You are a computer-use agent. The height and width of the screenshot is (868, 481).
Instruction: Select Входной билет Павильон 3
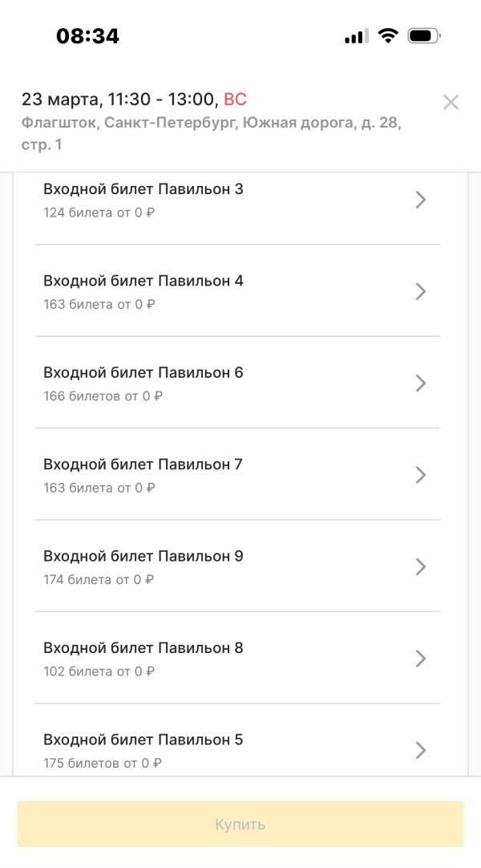pos(143,190)
